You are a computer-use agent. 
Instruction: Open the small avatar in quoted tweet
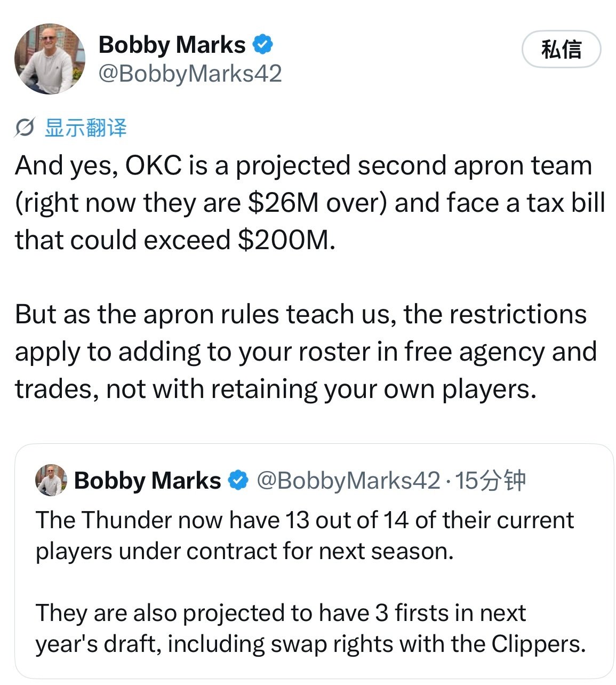pos(51,480)
